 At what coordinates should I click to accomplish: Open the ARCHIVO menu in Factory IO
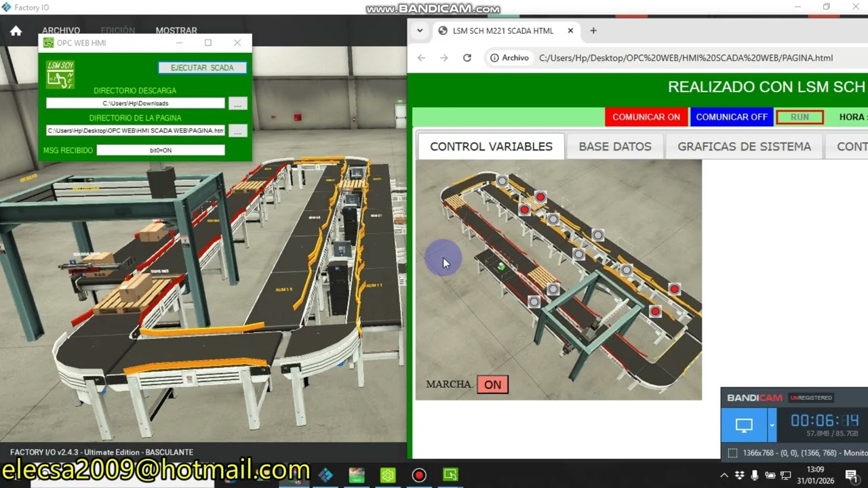click(x=61, y=30)
